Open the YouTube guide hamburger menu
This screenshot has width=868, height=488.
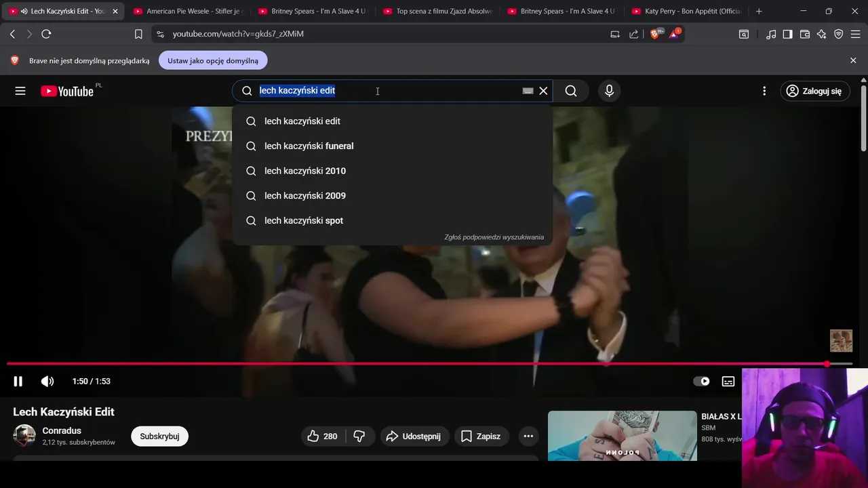tap(20, 91)
